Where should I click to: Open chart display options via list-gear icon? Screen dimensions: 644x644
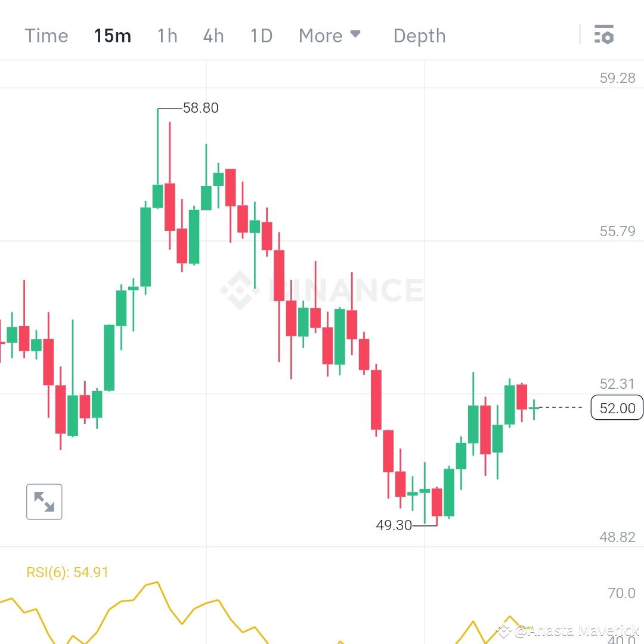tap(605, 35)
